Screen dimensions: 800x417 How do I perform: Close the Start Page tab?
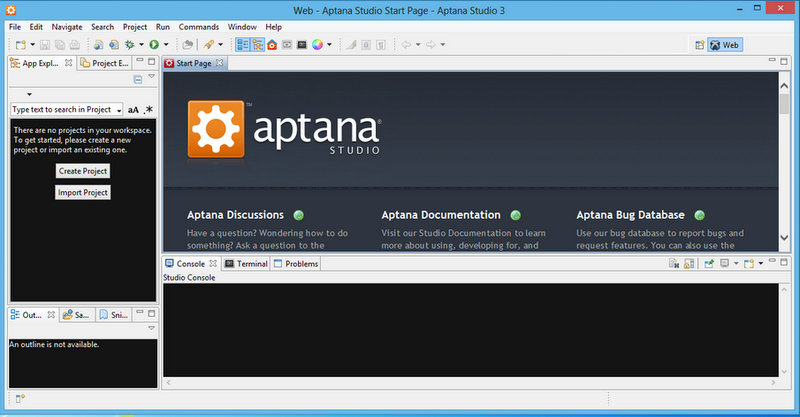[219, 63]
